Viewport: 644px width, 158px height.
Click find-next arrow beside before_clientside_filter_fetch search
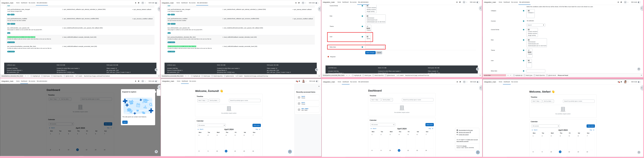click(28, 76)
